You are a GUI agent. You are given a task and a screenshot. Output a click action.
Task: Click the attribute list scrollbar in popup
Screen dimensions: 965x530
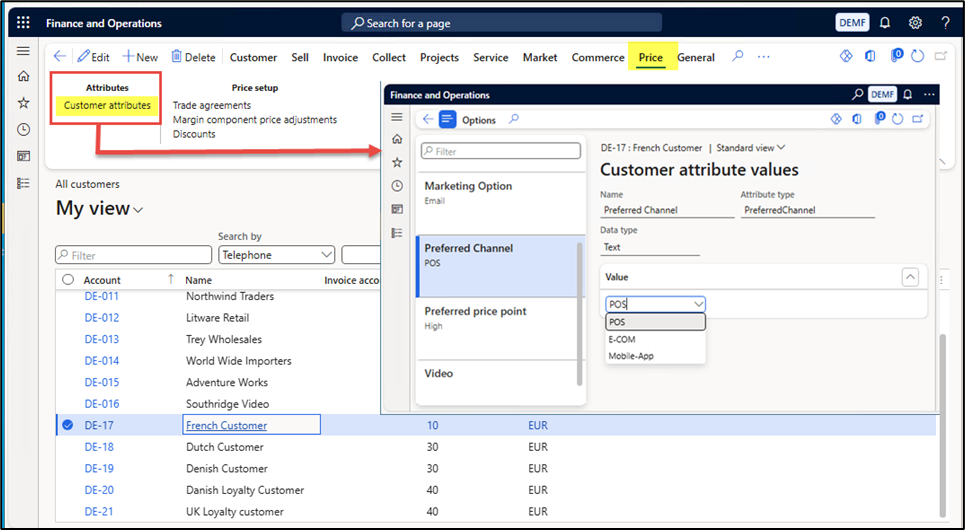coord(579,314)
